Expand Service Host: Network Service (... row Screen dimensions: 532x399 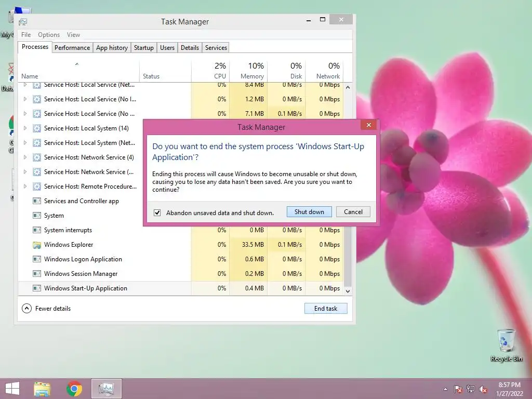point(25,171)
